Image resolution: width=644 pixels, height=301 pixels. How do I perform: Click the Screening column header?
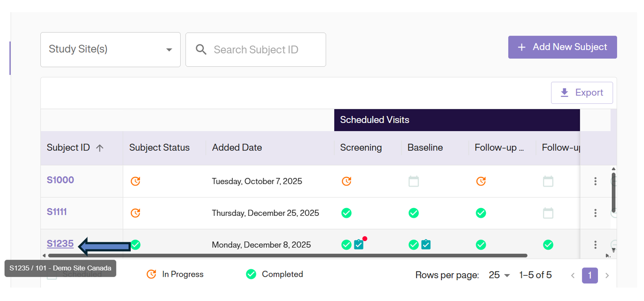point(361,148)
